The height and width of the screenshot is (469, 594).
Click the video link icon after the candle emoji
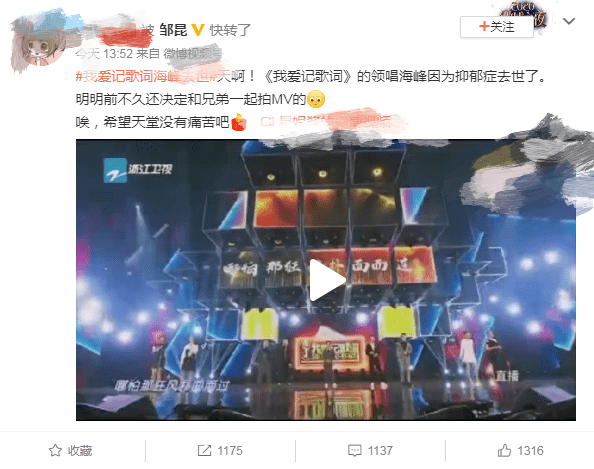pos(267,122)
